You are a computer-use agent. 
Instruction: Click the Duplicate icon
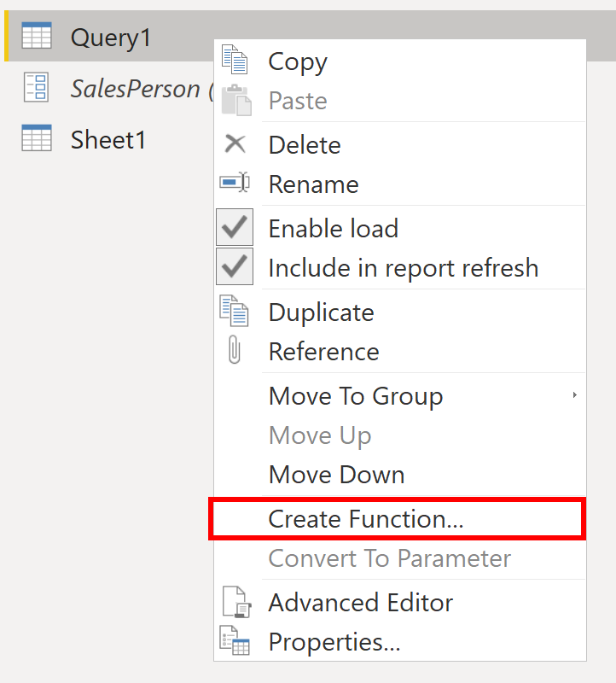(x=236, y=311)
